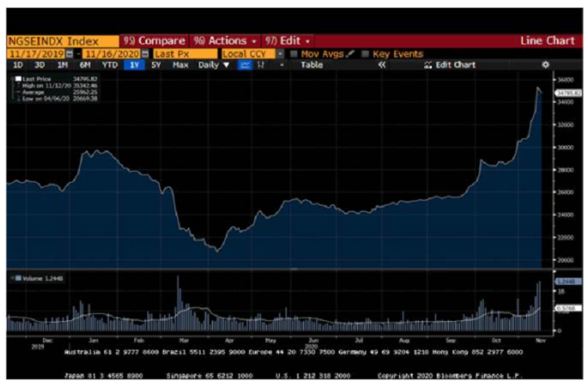
Task: Click the Mov Avgs pencil edit icon
Action: (x=350, y=54)
